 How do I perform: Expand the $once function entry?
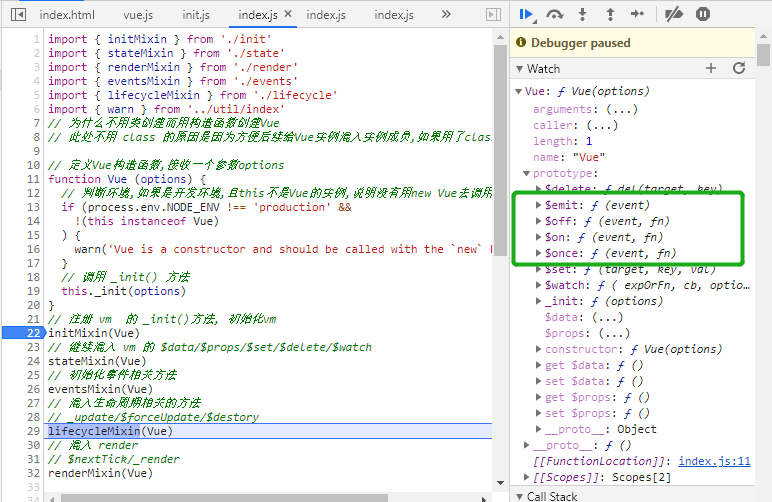point(538,253)
